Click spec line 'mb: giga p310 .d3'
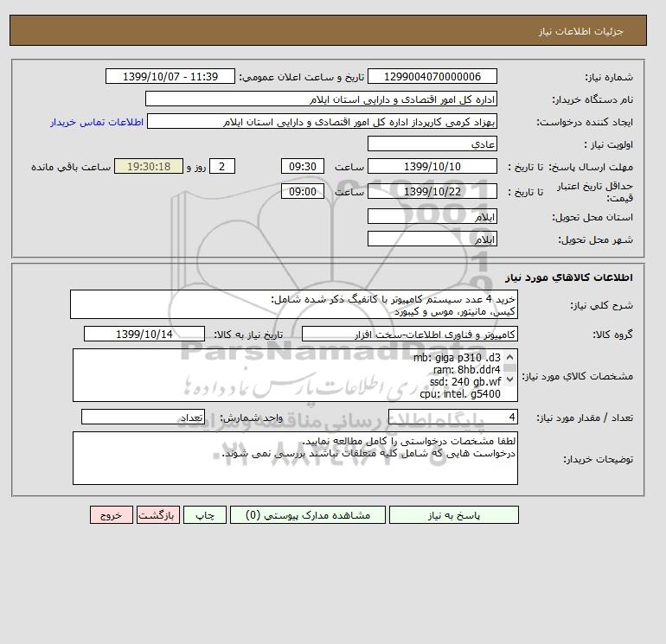Screen dimensions: 666x644 [457, 358]
